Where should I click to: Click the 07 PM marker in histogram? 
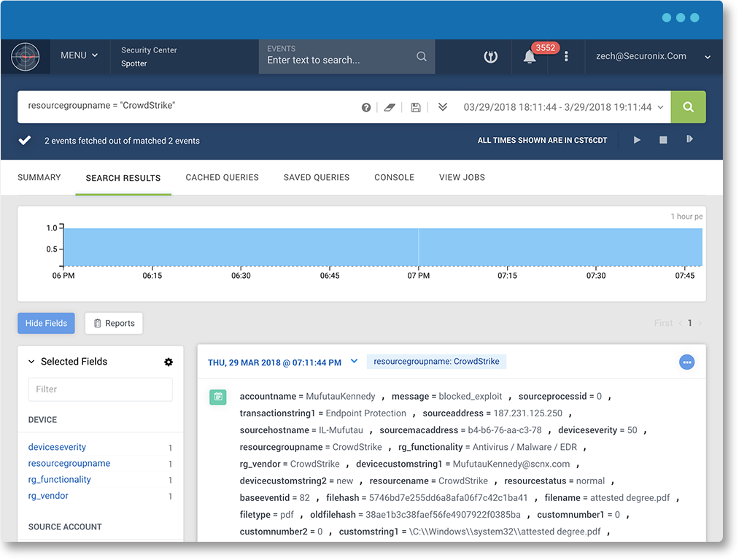[x=418, y=276]
